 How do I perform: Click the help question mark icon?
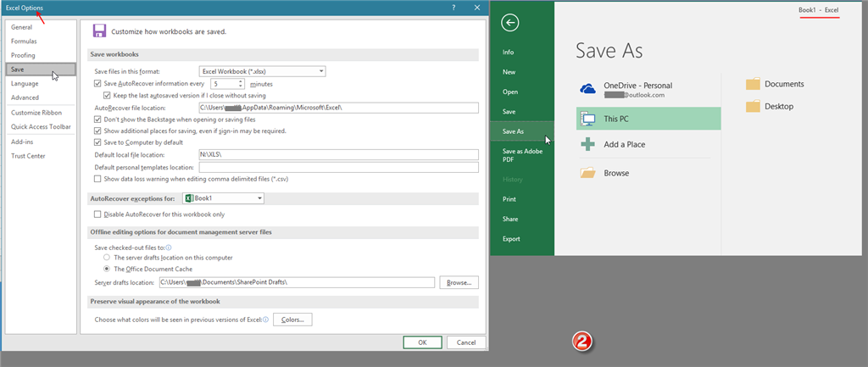tap(453, 7)
